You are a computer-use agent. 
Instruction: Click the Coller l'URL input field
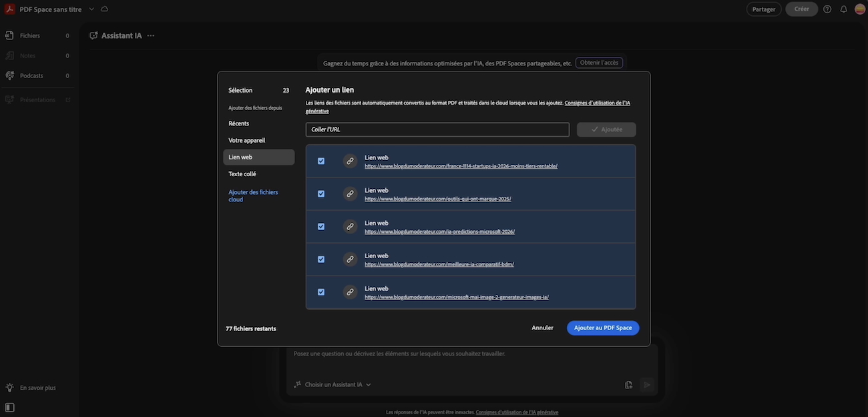437,129
